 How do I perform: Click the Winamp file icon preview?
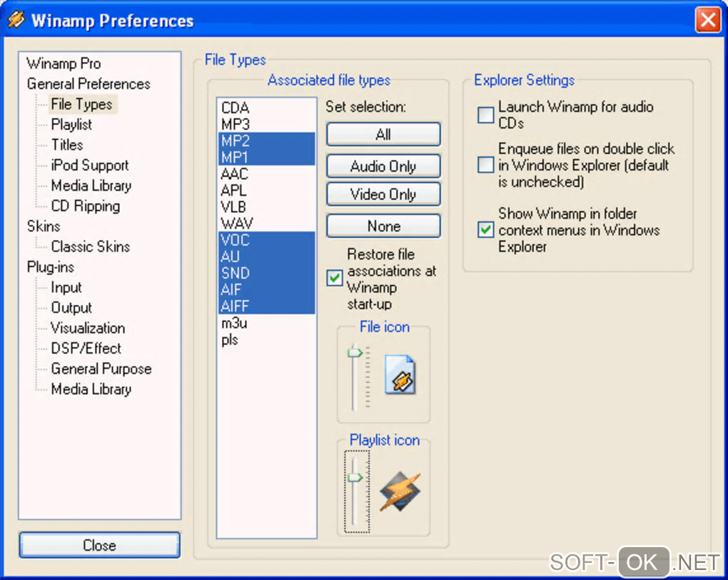tap(400, 374)
